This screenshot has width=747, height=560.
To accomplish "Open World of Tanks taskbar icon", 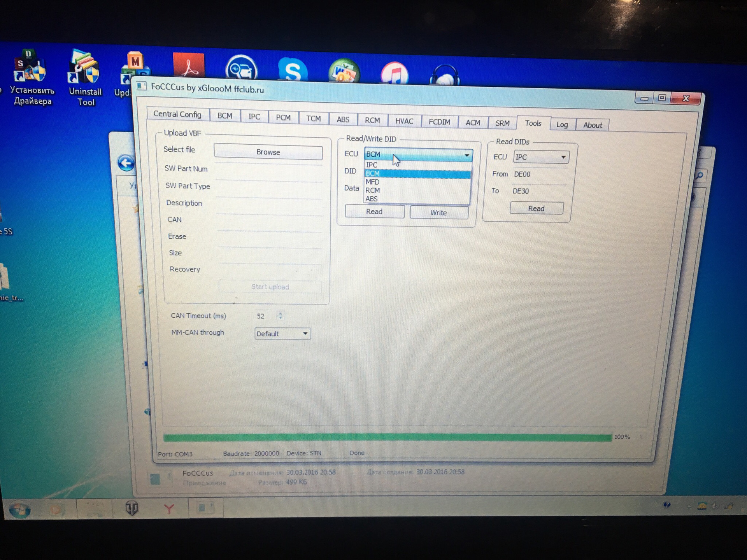I will (x=132, y=508).
